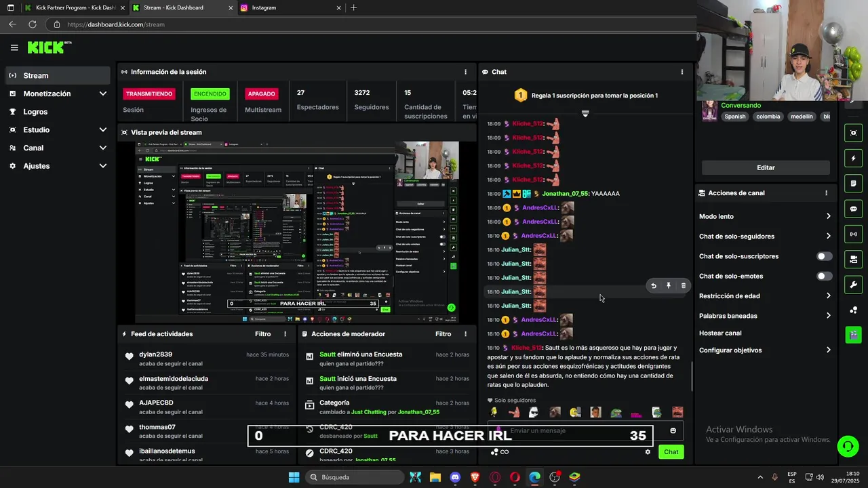
Task: Click 'Sautt eliminó una Encuesta' entry
Action: (x=387, y=359)
